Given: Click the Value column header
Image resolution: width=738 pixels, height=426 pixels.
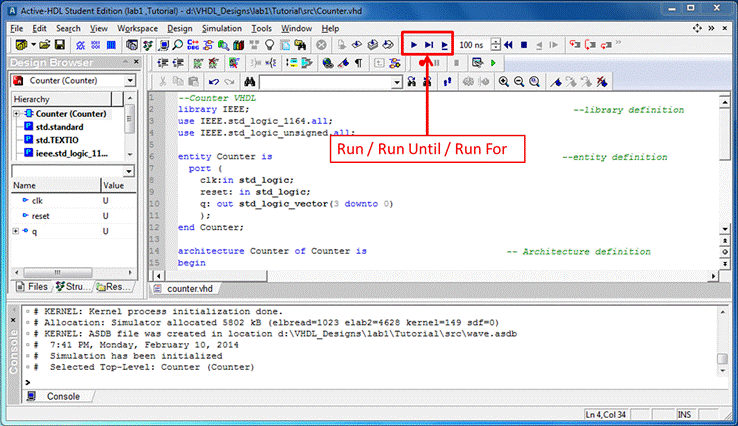Looking at the screenshot, I should [119, 185].
